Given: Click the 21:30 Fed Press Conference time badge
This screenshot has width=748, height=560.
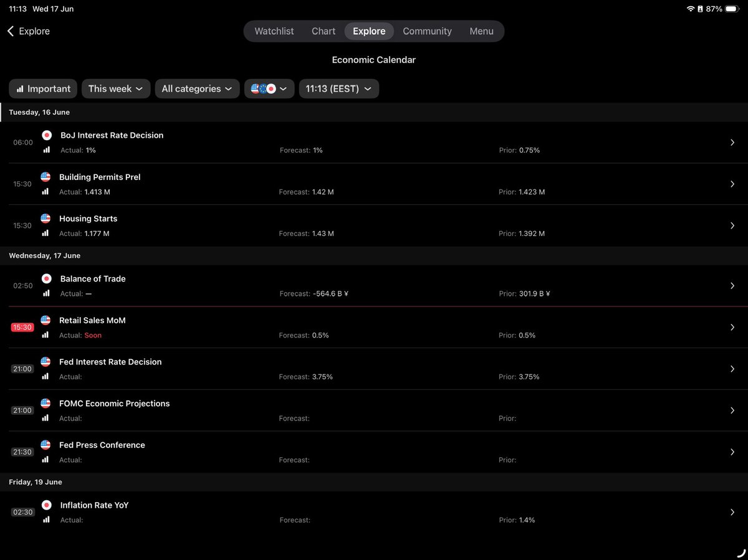Looking at the screenshot, I should 22,452.
